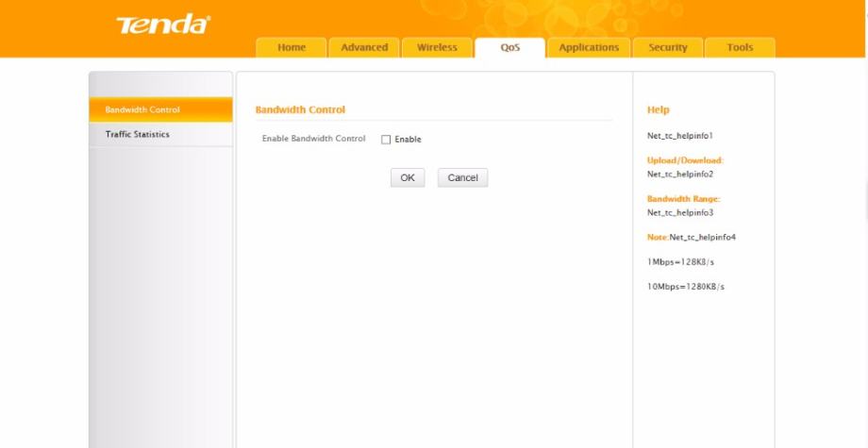Click the 10Mbps=1280KB/s help text
868x448 pixels.
(685, 287)
